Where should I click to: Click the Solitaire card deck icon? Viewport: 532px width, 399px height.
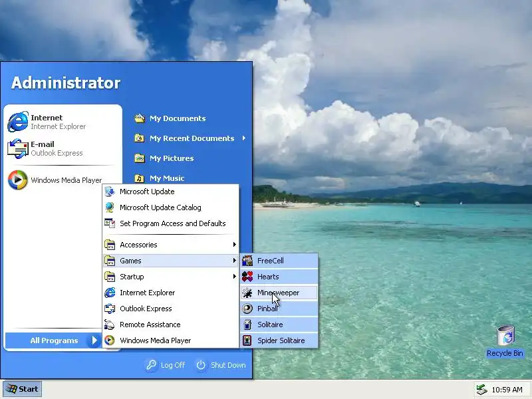[x=247, y=325]
